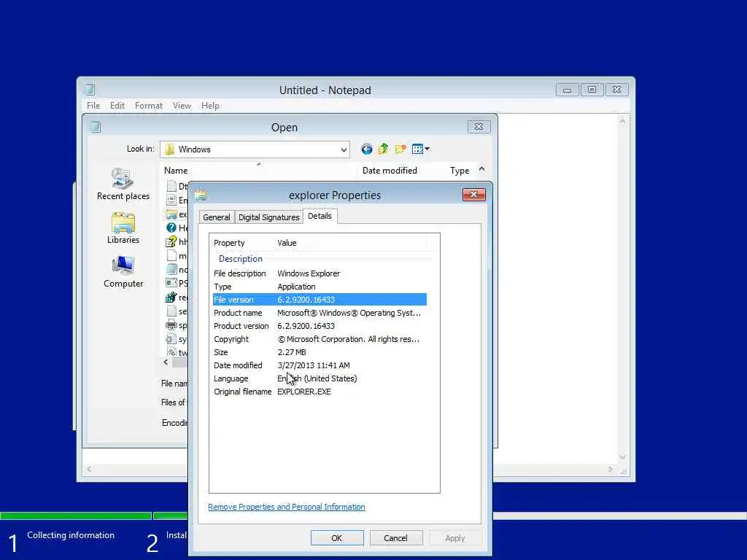Close the explorer Properties dialog

(x=474, y=194)
